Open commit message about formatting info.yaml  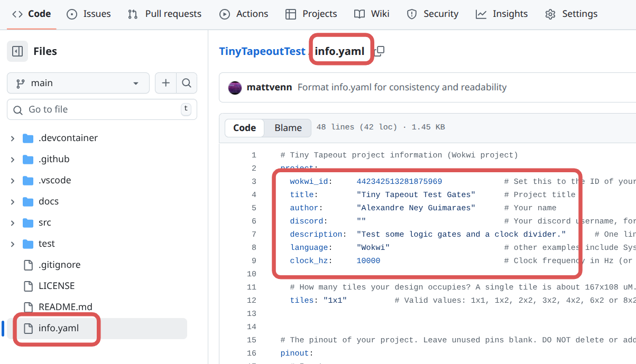[402, 87]
